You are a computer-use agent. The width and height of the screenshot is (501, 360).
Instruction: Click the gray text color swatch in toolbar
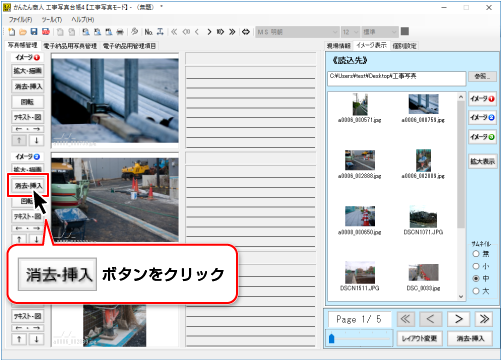click(x=405, y=32)
